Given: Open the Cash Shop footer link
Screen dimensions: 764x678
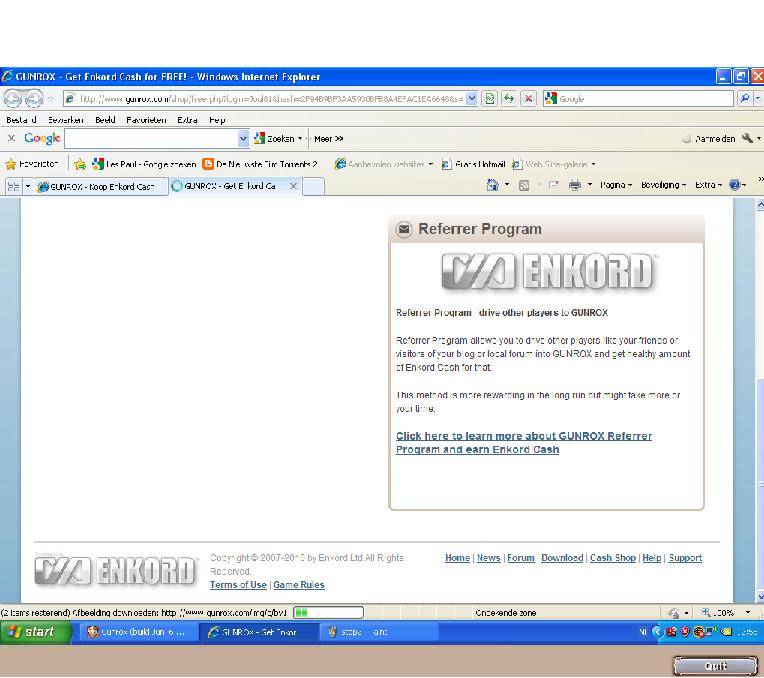Looking at the screenshot, I should pos(612,558).
